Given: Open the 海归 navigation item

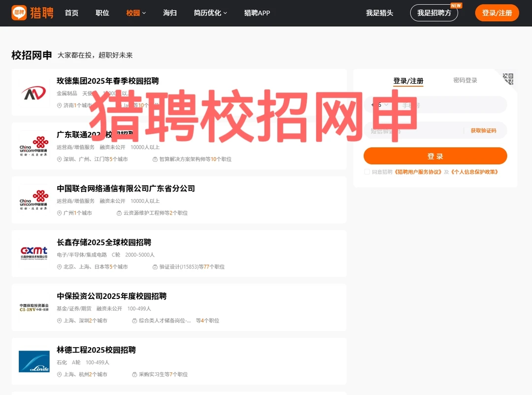Looking at the screenshot, I should coord(169,13).
